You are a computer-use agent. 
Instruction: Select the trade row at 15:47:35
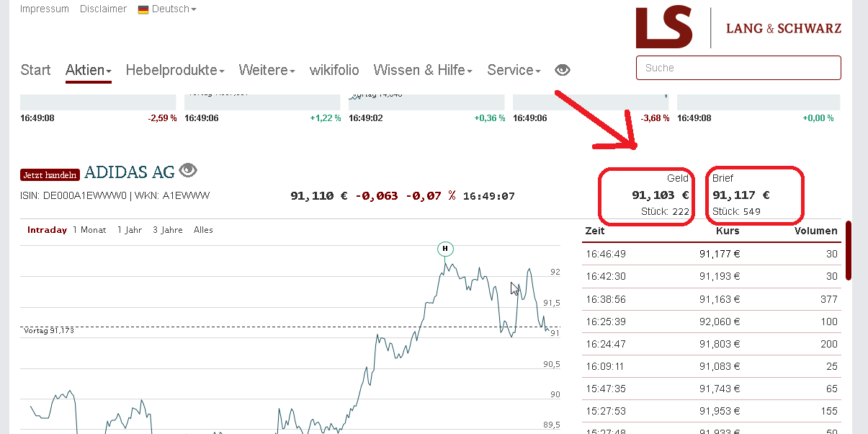coord(711,389)
